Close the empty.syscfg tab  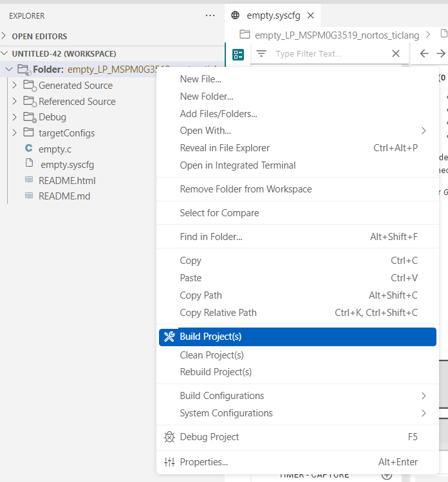click(x=310, y=15)
